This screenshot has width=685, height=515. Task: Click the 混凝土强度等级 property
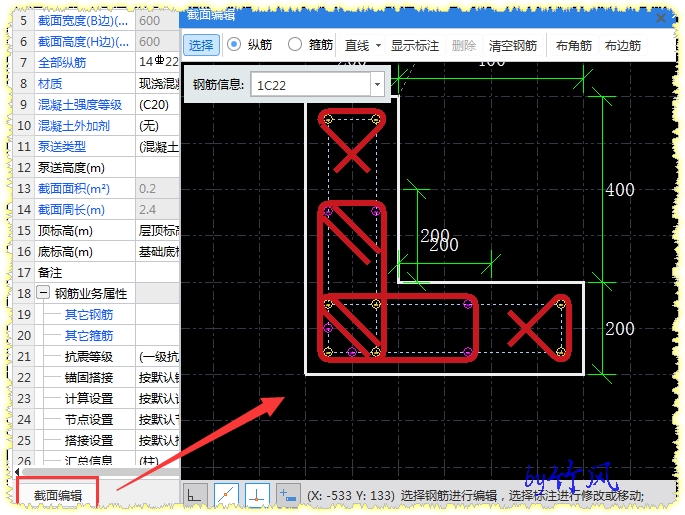coord(80,104)
